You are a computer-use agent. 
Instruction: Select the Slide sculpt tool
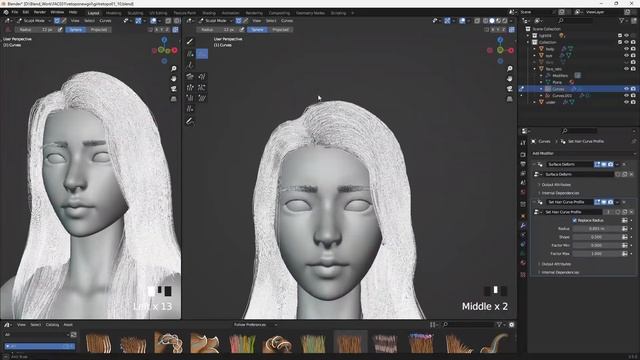click(190, 109)
